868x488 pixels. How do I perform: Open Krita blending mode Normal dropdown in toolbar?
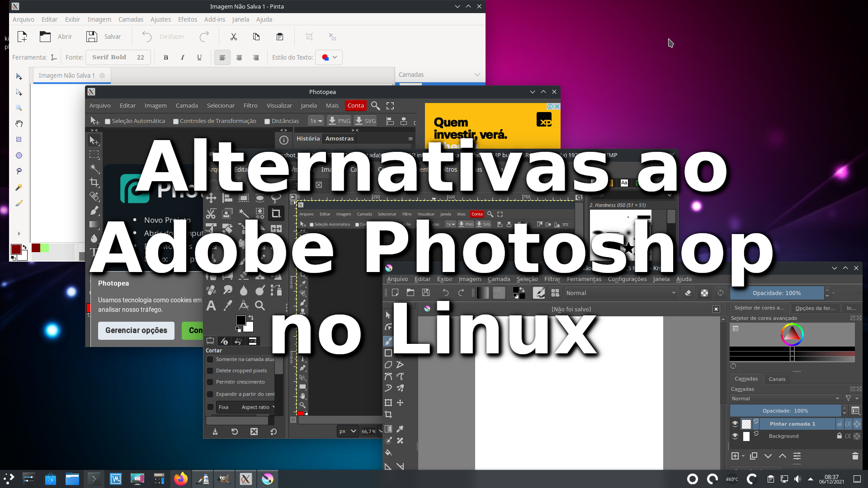(621, 293)
